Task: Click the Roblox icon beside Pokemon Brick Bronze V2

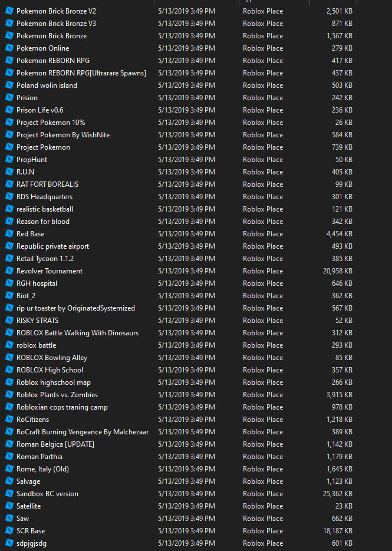Action: pos(9,11)
